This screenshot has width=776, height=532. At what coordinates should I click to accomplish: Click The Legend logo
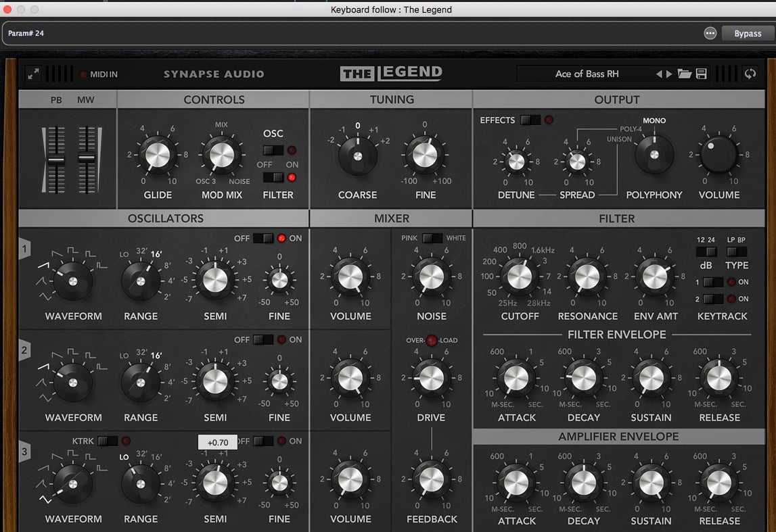391,73
